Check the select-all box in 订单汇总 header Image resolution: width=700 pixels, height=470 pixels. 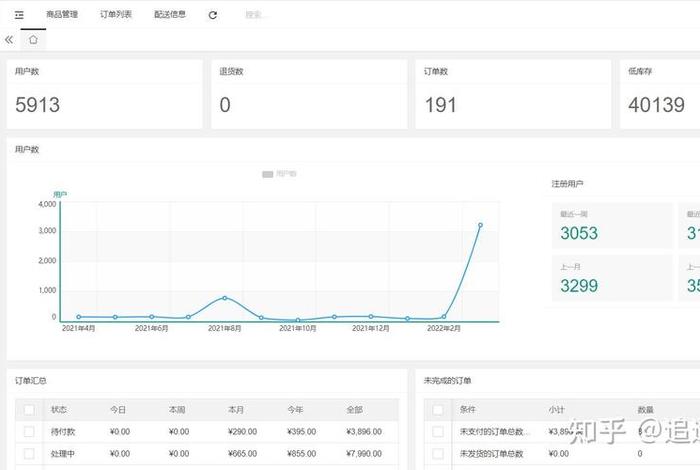pos(29,410)
